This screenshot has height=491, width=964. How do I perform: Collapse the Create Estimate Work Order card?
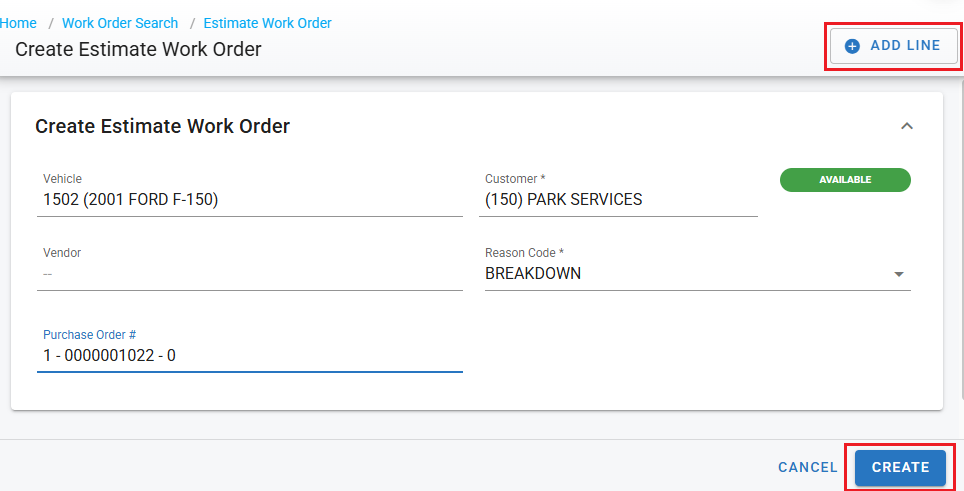point(907,126)
